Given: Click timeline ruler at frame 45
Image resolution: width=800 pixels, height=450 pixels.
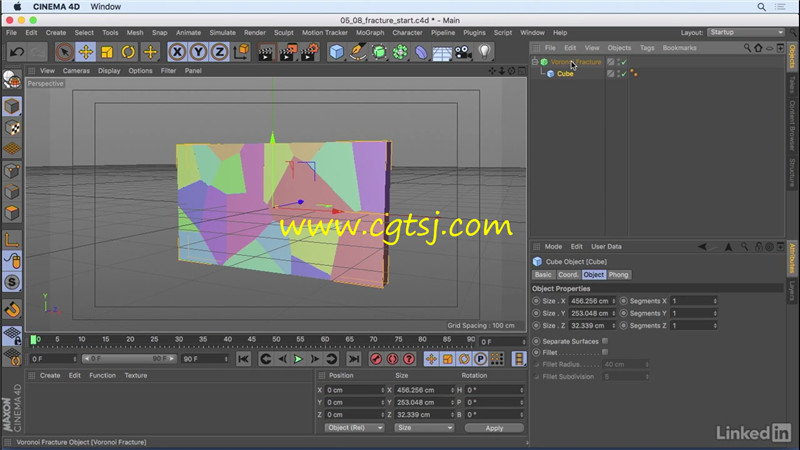Looking at the screenshot, I should coord(252,339).
